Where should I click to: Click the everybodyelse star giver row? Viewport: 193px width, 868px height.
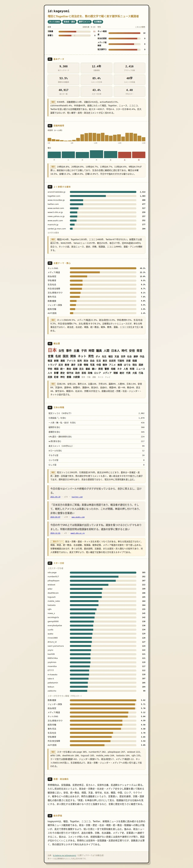[x=96, y=626]
